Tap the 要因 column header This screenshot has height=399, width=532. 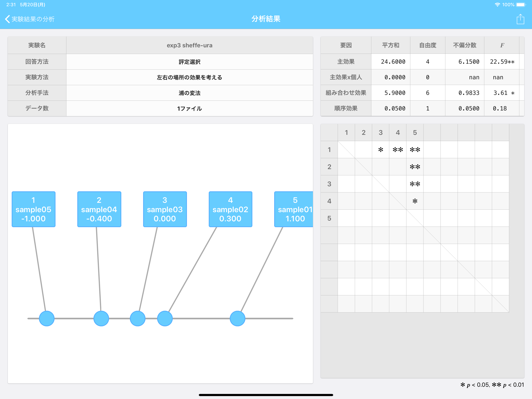pos(346,45)
